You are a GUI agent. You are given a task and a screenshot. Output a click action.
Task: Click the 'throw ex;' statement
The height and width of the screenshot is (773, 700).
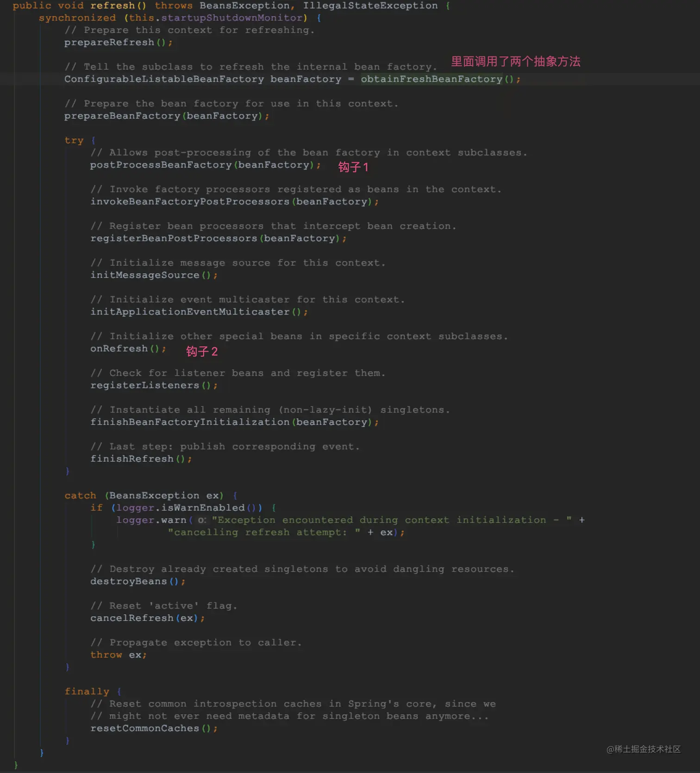pos(119,655)
